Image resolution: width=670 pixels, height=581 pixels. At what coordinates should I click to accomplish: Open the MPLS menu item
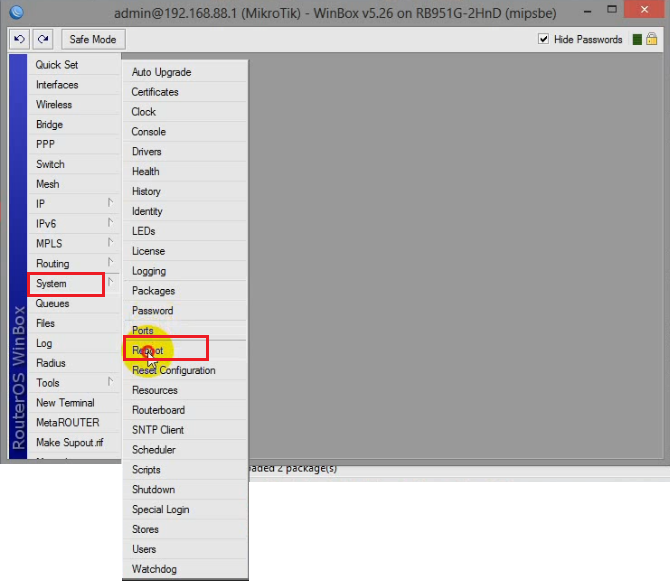73,244
